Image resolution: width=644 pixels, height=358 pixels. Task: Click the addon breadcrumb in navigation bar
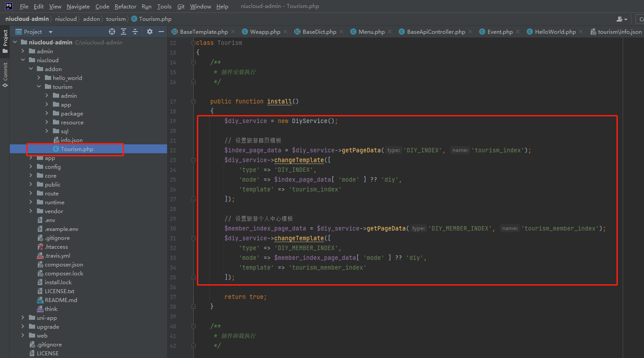click(x=92, y=19)
